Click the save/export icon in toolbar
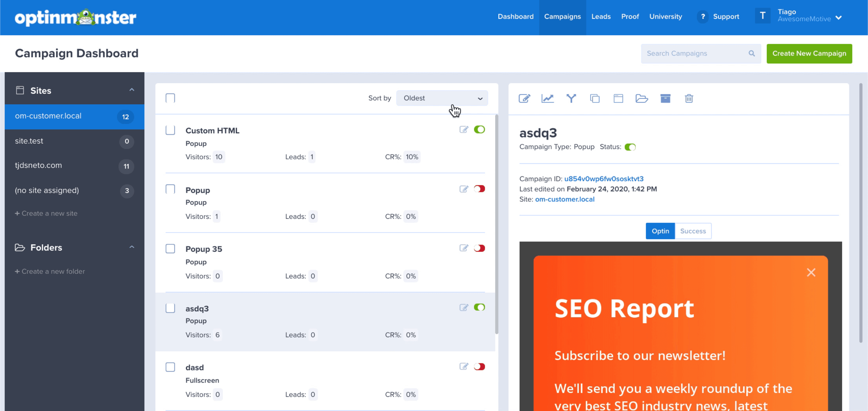The image size is (868, 411). (664, 99)
